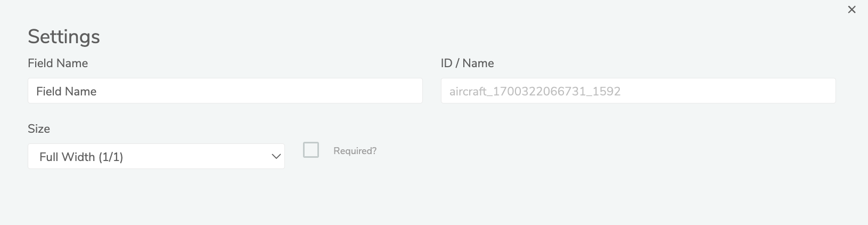Click the aircraft_1700322066731_1592 placeholder text
The width and height of the screenshot is (868, 225).
coord(535,91)
